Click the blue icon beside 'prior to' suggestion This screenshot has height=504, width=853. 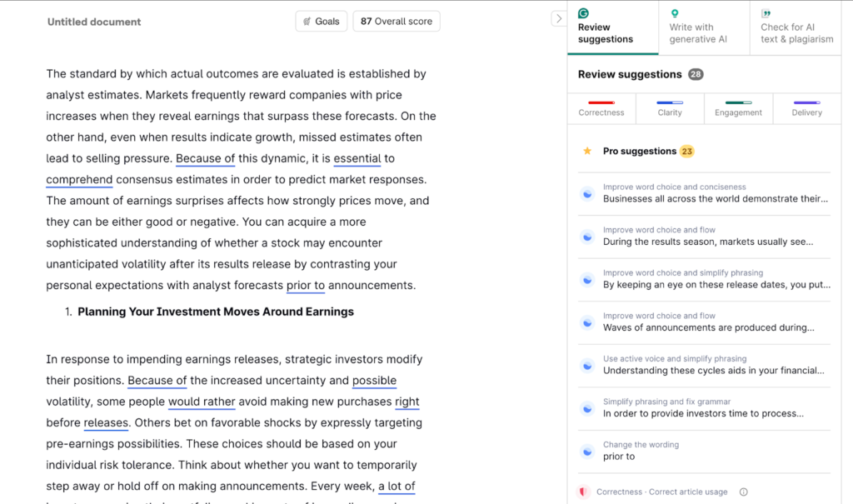point(587,451)
